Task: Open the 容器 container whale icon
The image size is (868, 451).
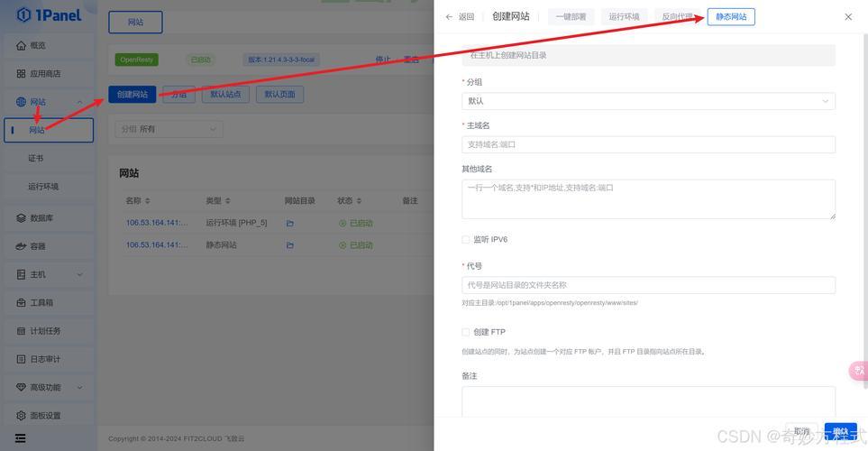Action: coord(21,246)
